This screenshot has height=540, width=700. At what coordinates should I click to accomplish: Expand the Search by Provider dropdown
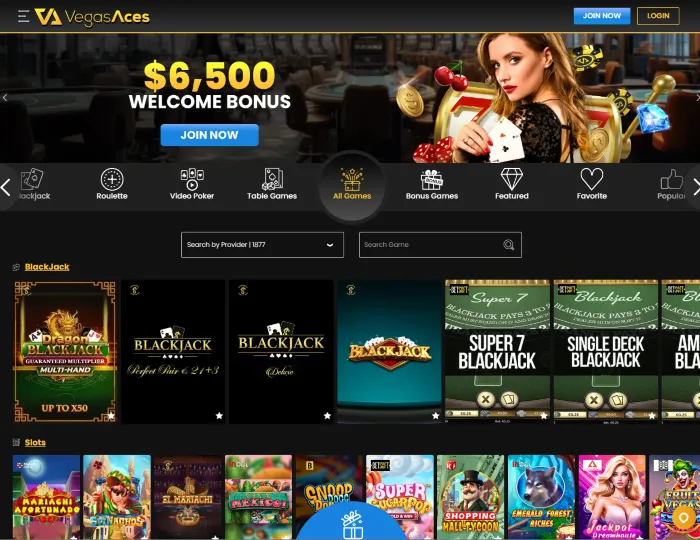[x=262, y=245]
